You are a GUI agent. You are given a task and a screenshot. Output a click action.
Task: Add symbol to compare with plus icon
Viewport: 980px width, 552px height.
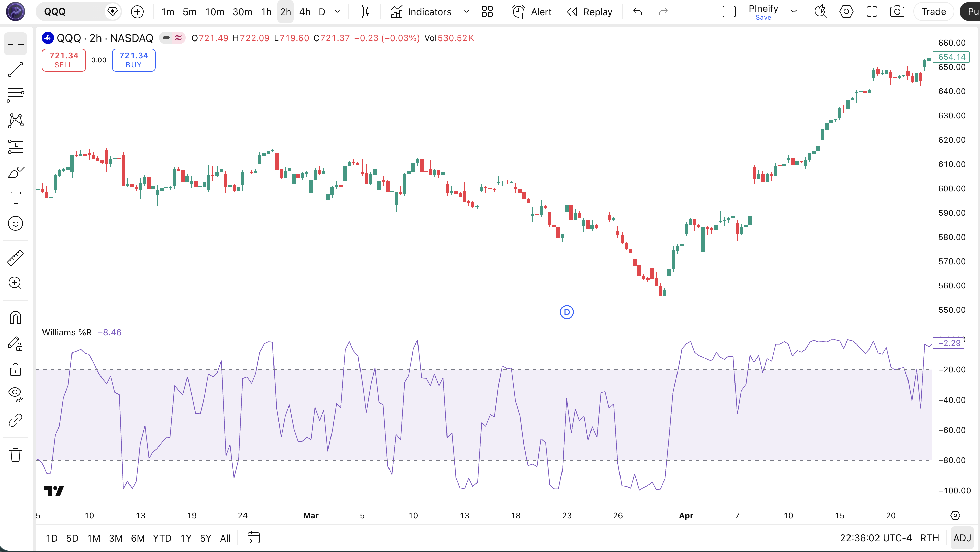point(137,11)
